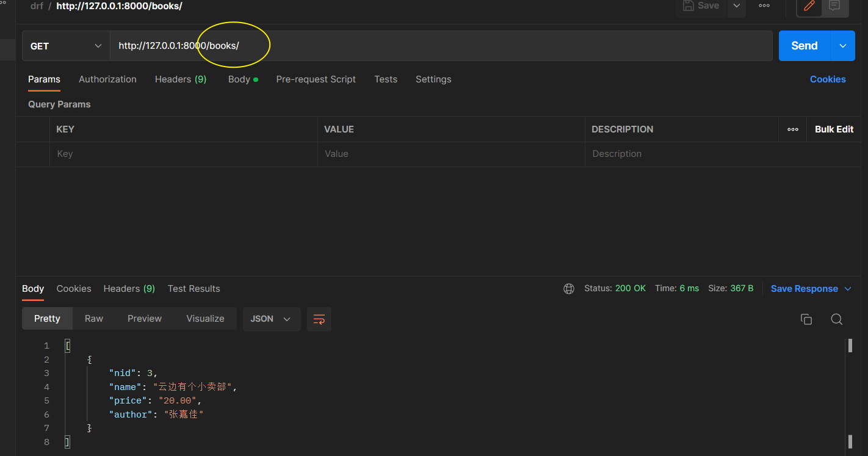Screen dimensions: 868x456
Task: Copy response using copy icon
Action: (x=806, y=319)
